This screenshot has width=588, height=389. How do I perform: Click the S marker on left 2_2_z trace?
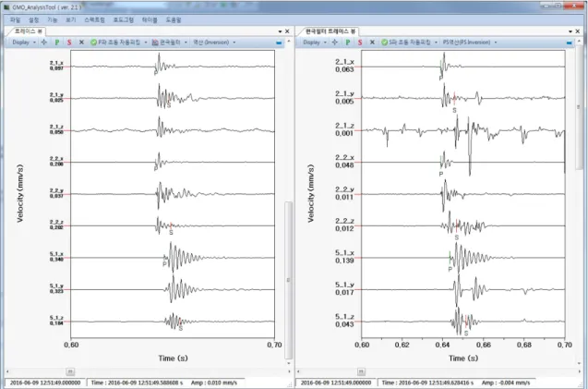pyautogui.click(x=171, y=233)
